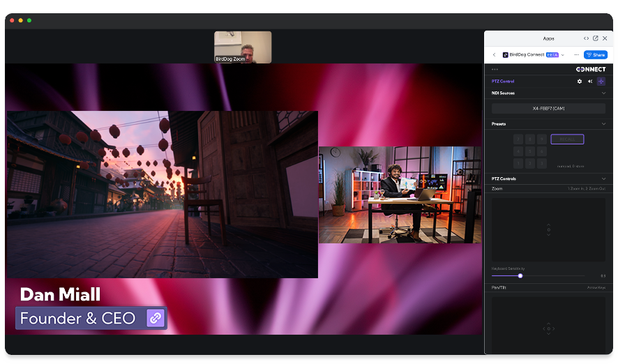Click the code brackets icon beside Apps
The width and height of the screenshot is (618, 364).
point(586,38)
